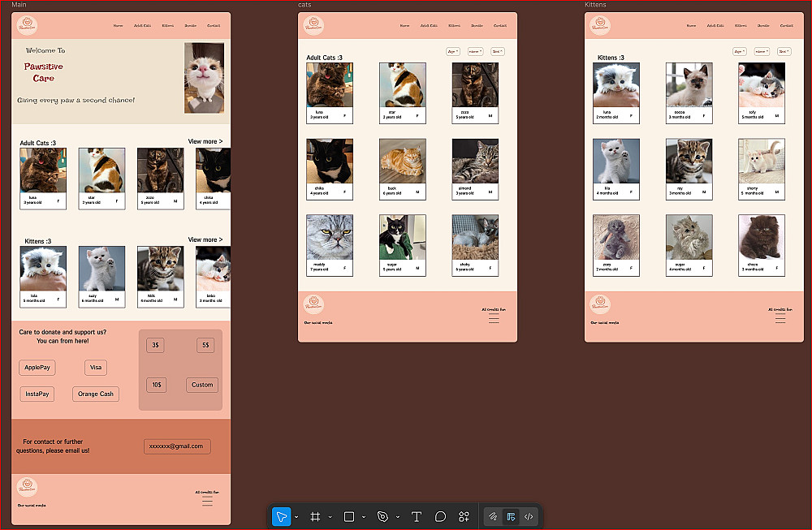The height and width of the screenshot is (530, 812).
Task: Open Age dropdown in cats frame
Action: point(453,52)
